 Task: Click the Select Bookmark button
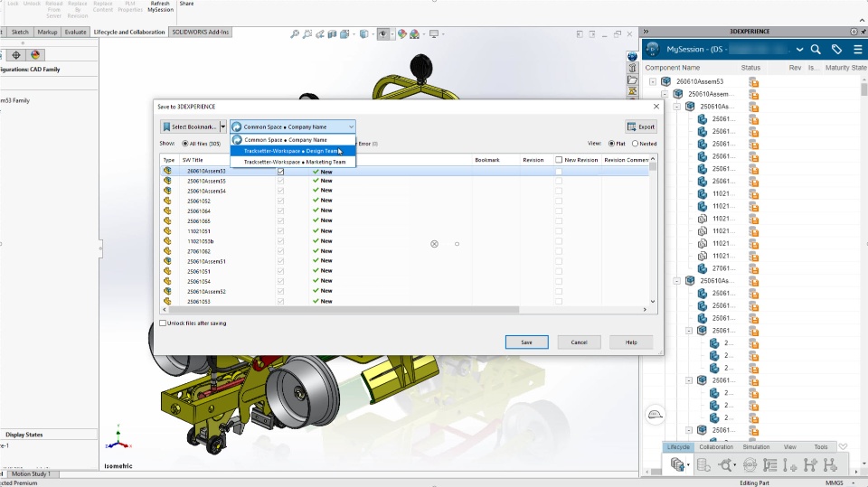[190, 126]
